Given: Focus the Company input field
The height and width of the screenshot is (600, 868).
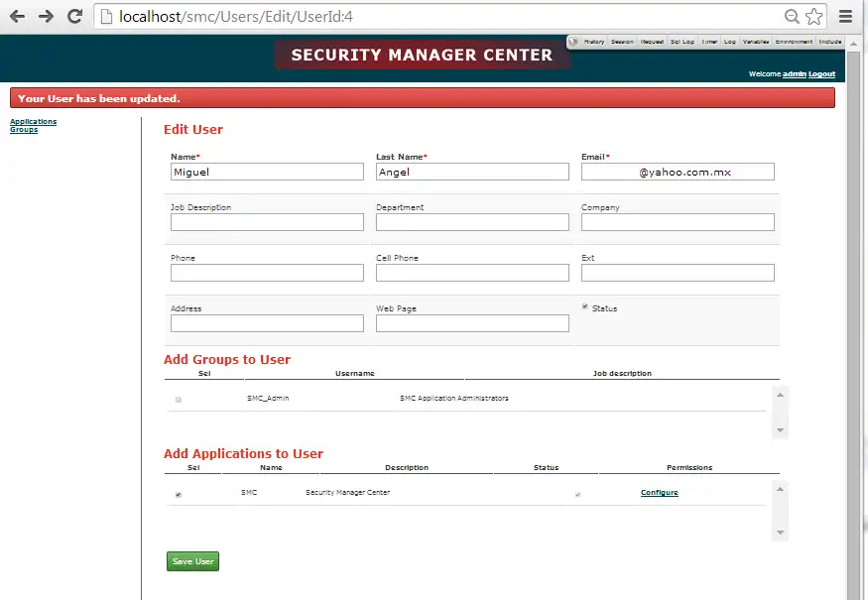Looking at the screenshot, I should pos(678,222).
